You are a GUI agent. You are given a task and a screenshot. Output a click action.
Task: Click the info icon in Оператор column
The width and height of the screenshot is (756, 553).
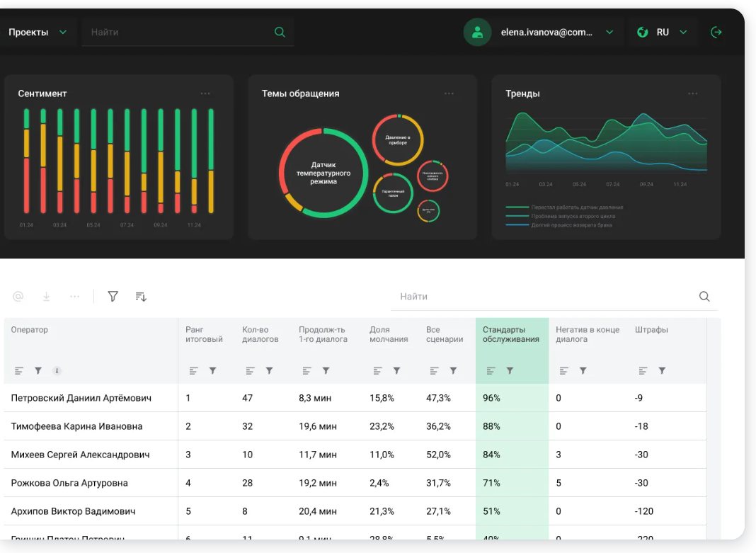click(x=57, y=371)
